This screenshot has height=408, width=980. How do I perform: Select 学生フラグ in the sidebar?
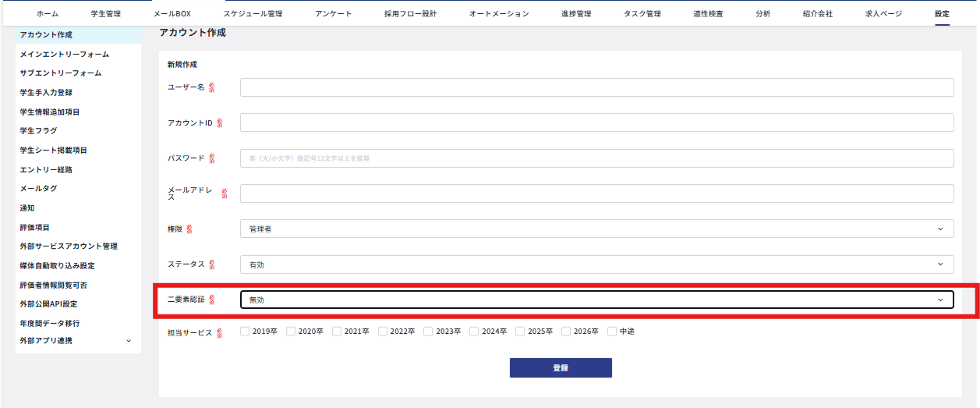[39, 131]
